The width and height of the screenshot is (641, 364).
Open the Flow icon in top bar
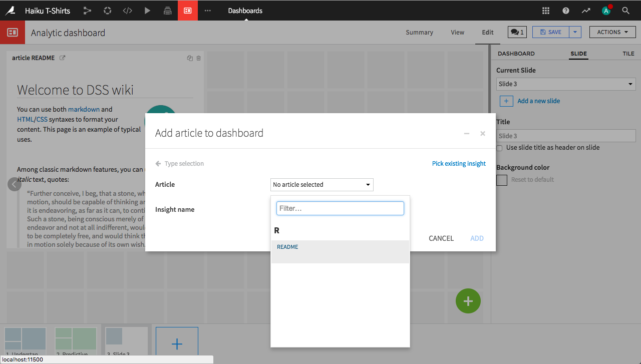click(88, 11)
